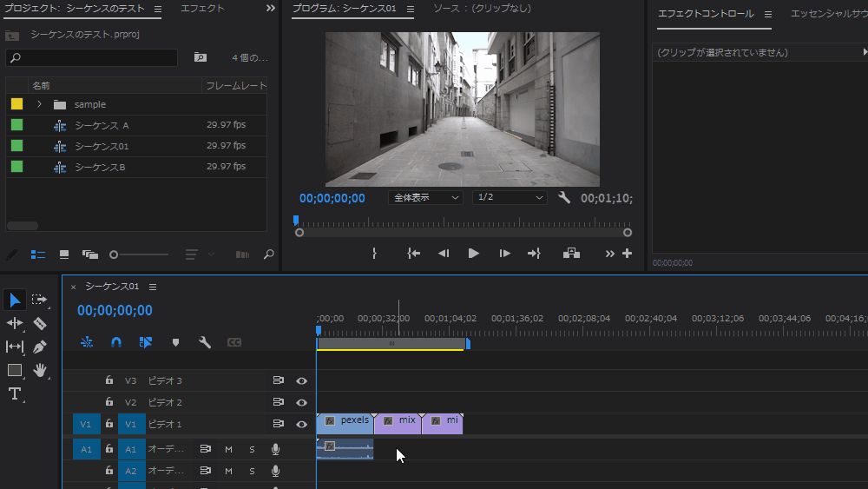Switch to the エフェクト panel tab

pos(202,9)
